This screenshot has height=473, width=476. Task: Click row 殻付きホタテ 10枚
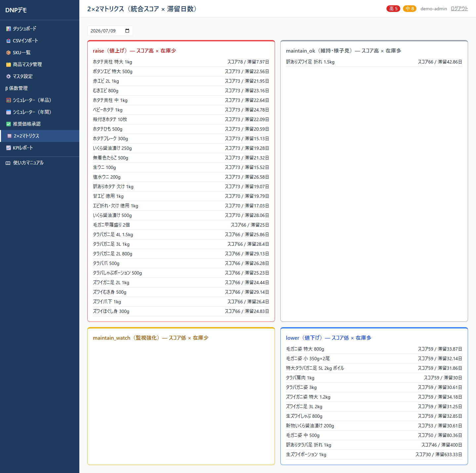coord(181,119)
